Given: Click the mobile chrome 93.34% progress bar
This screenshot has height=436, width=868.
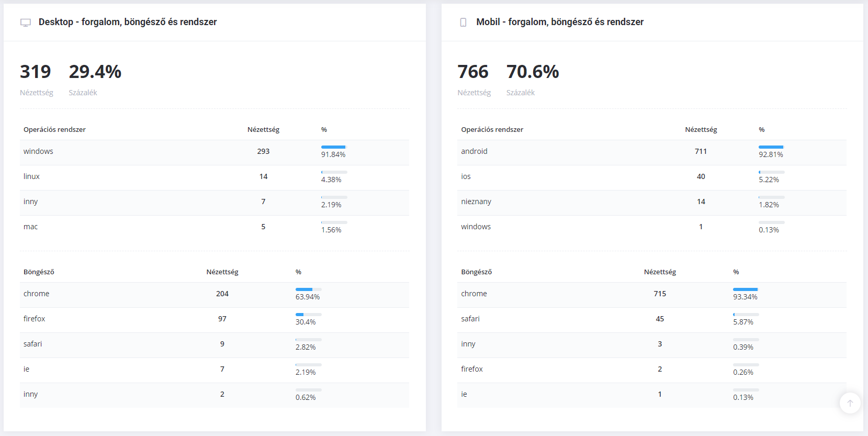Looking at the screenshot, I should click(x=746, y=289).
